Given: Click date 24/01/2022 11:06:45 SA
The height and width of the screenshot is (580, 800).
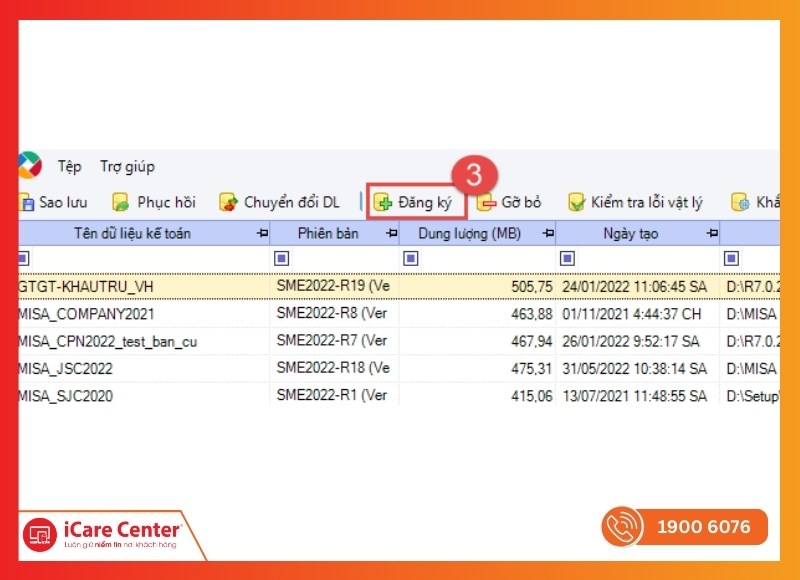Looking at the screenshot, I should point(635,287).
